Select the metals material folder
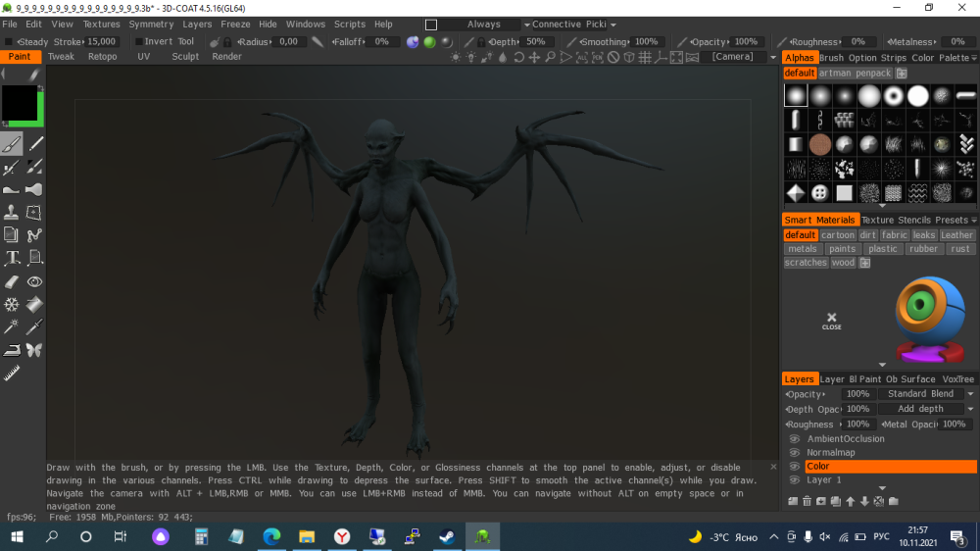Image resolution: width=980 pixels, height=551 pixels. click(x=802, y=249)
